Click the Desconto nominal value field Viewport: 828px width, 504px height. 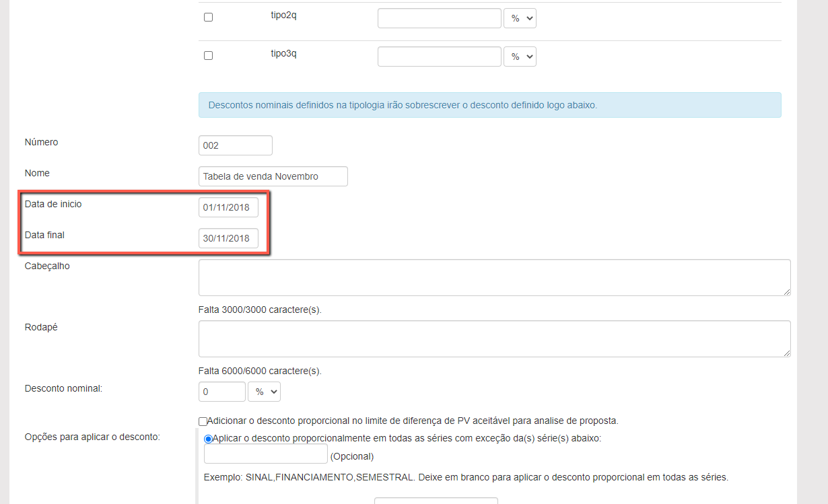click(222, 392)
